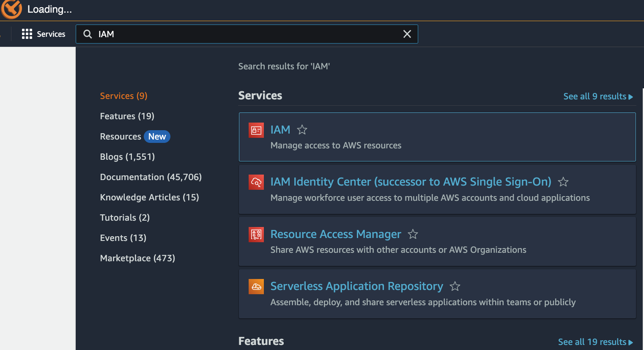The image size is (644, 350).
Task: Open the Services grid menu icon
Action: pos(27,34)
